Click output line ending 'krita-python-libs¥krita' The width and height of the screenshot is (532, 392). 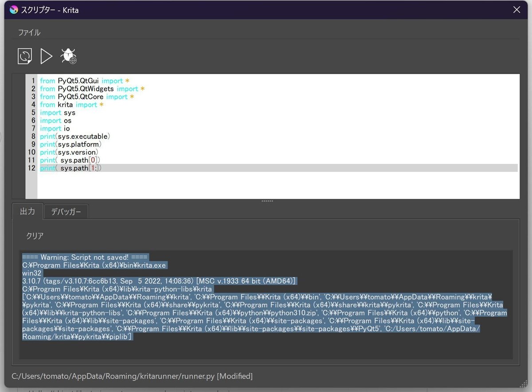coord(117,289)
